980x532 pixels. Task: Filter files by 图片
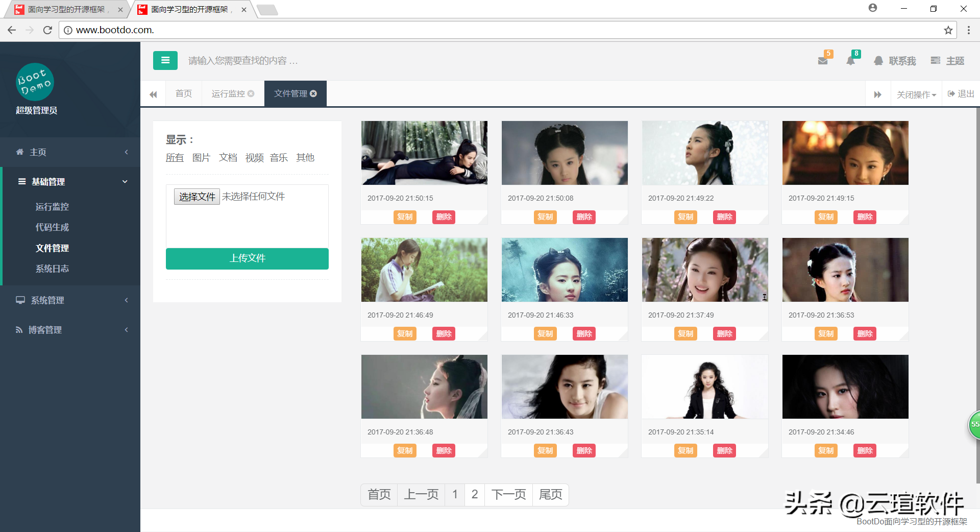201,158
